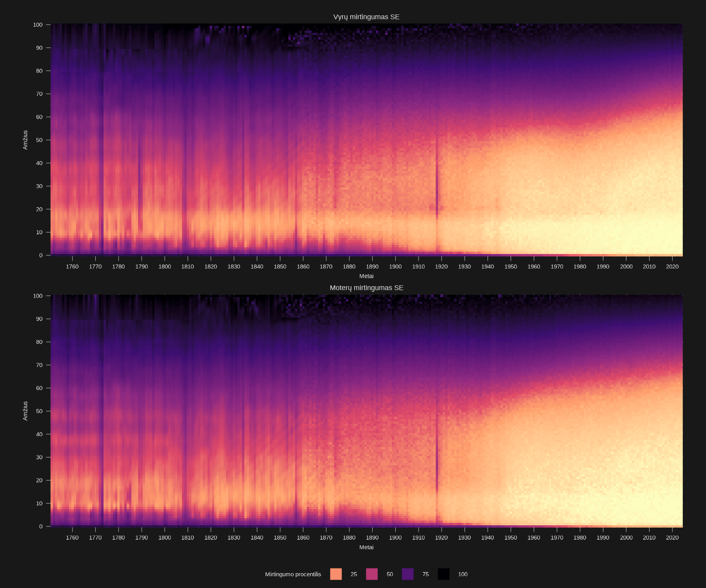Viewport: 706px width, 588px height.
Task: Click the 'Vyrų mirtingumas SE' chart title
Action: click(x=366, y=17)
